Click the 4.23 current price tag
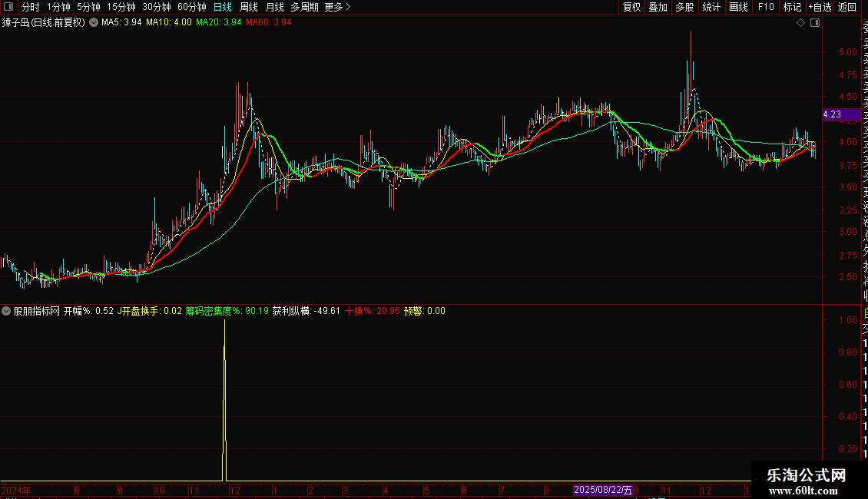This screenshot has width=868, height=499. point(841,114)
